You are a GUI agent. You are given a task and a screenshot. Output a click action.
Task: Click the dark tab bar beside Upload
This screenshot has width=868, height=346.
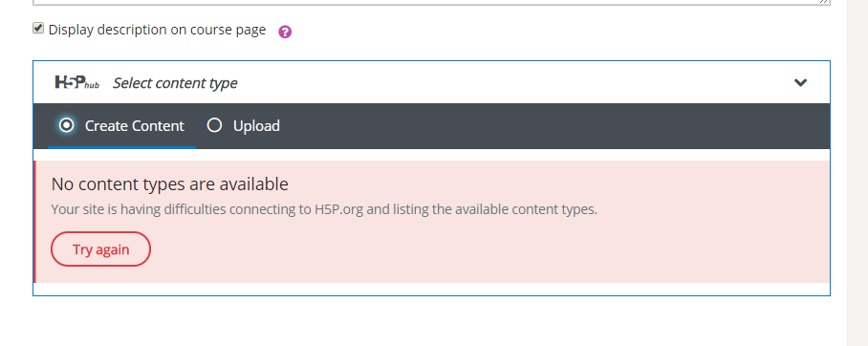(553, 126)
